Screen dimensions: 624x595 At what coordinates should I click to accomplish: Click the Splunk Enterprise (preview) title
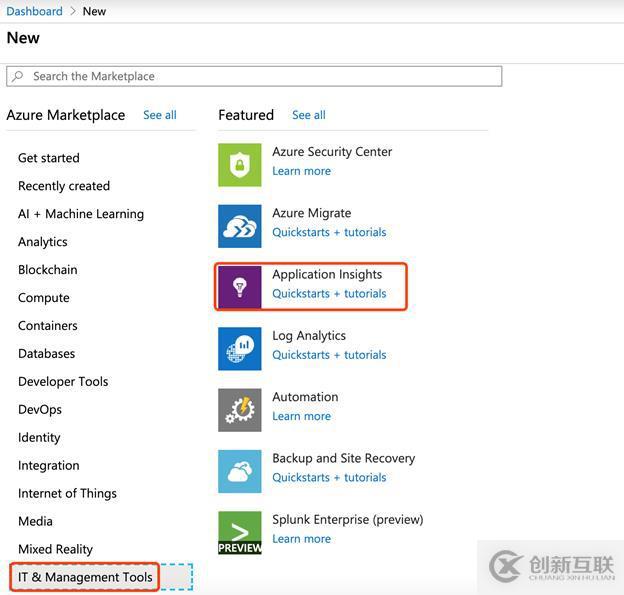pos(347,520)
